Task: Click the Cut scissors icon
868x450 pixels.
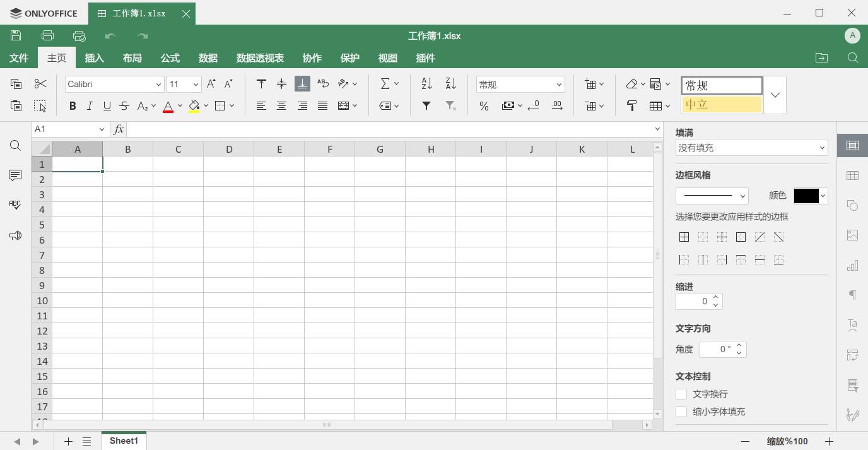Action: pos(40,84)
